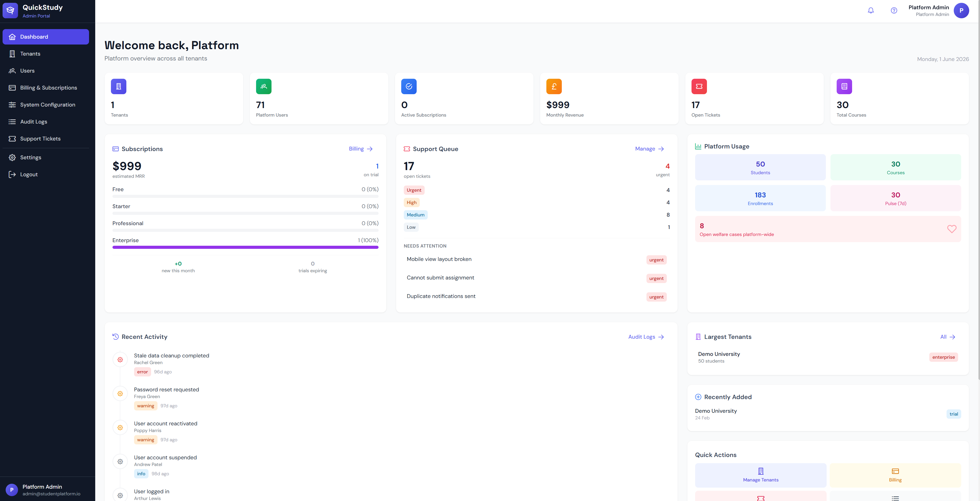Open Billing & Subscriptions in sidebar
Viewport: 980px width, 501px height.
coord(46,88)
